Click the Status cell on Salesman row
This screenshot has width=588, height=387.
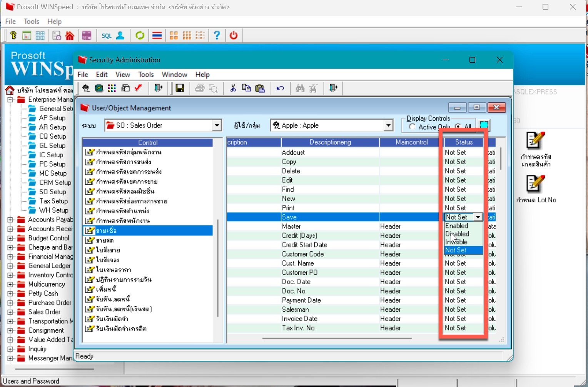(463, 310)
